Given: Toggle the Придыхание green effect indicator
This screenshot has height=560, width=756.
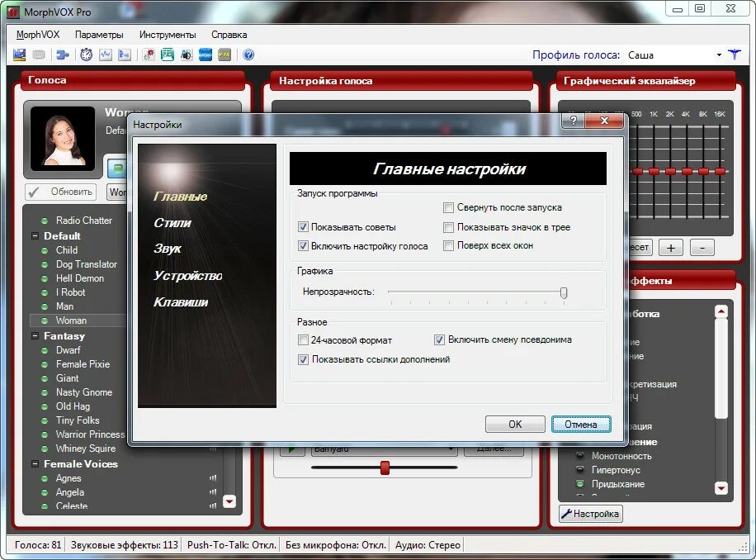Looking at the screenshot, I should 580,483.
